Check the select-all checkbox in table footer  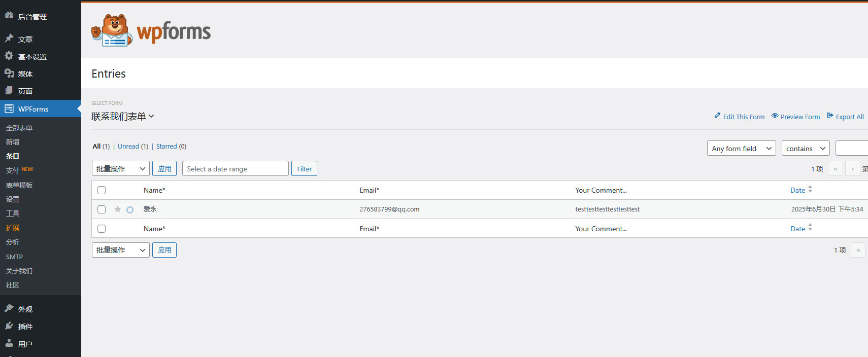[x=102, y=229]
